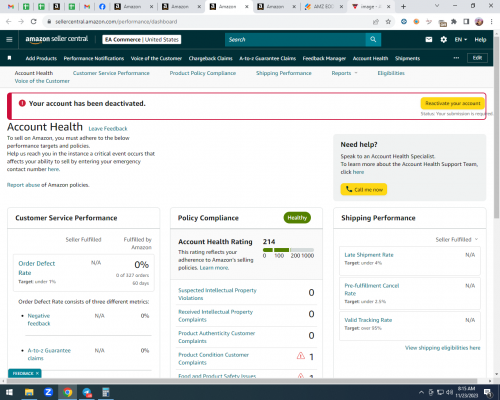Open Chrome three-dot menu
This screenshot has width=500, height=400.
pyautogui.click(x=491, y=22)
